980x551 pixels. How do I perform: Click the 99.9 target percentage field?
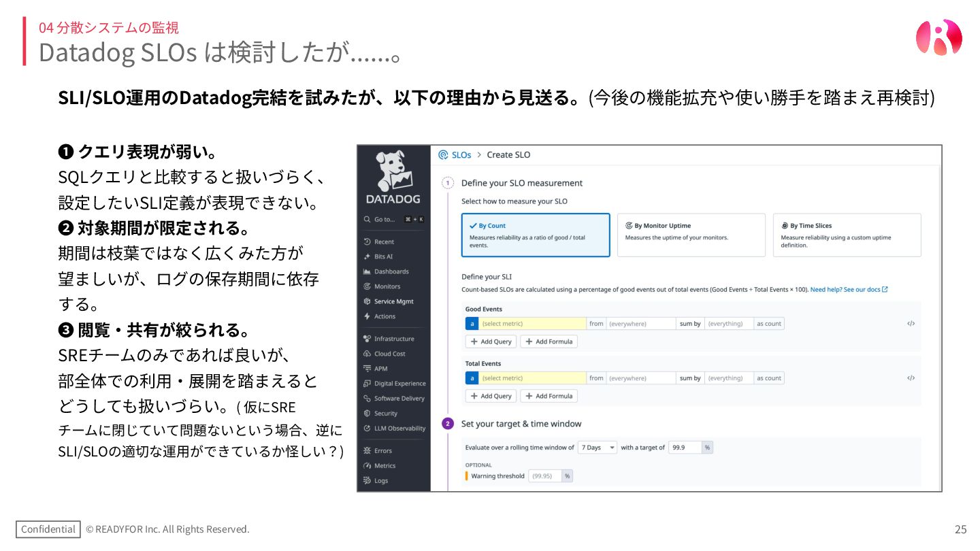(x=685, y=448)
